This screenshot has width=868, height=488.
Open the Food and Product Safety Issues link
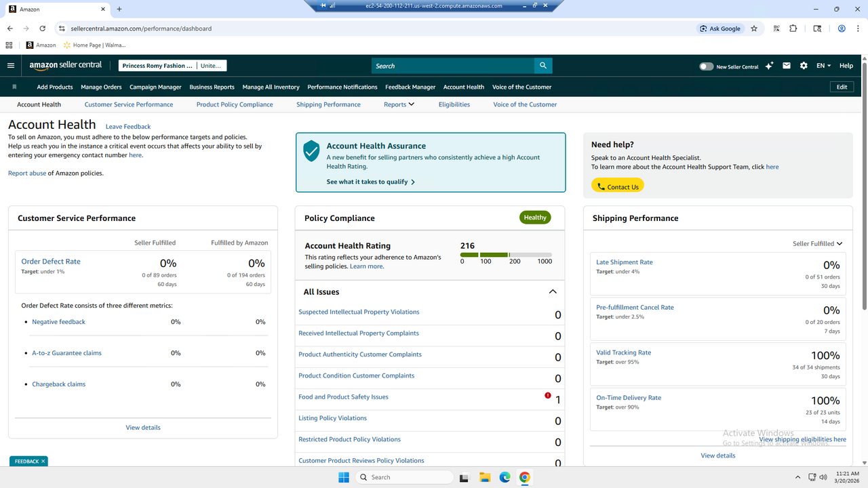click(343, 396)
